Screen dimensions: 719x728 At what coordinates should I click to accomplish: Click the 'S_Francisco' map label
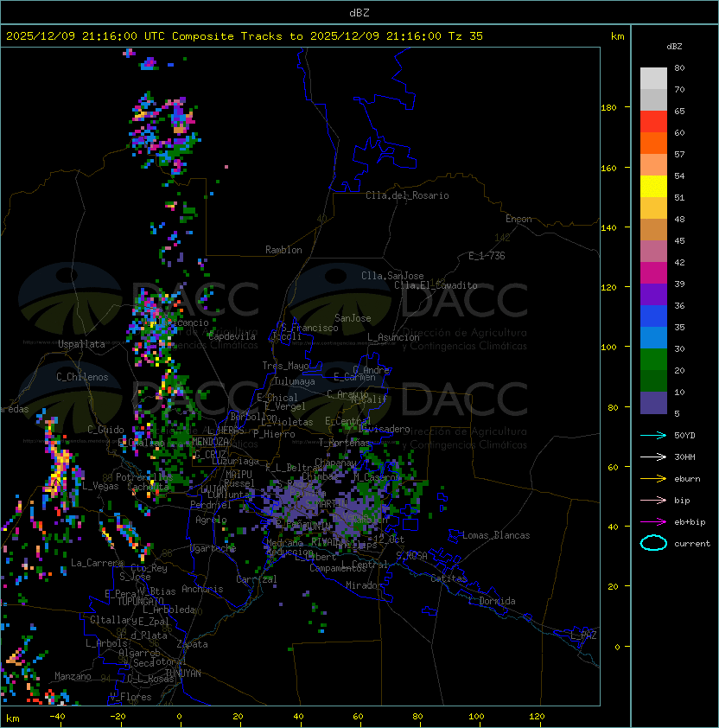click(309, 328)
